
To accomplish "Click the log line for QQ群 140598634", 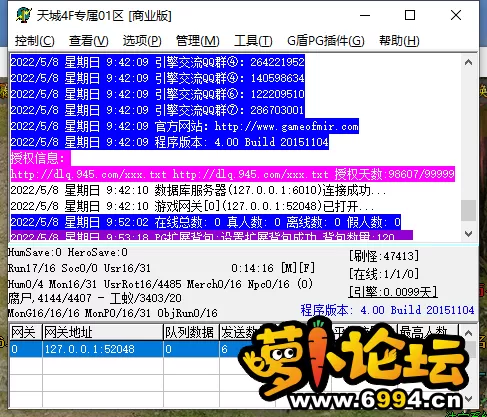I will point(157,78).
